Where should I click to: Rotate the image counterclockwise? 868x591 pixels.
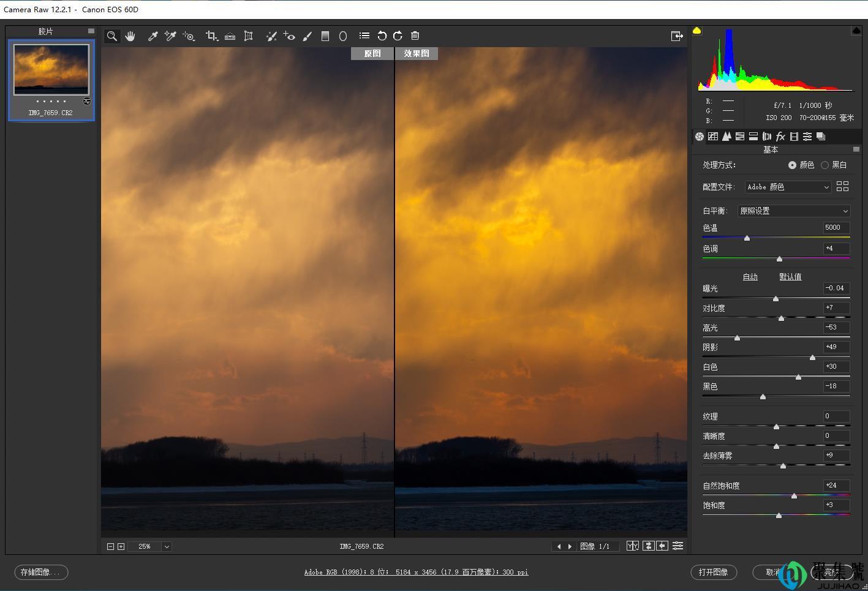tap(382, 36)
